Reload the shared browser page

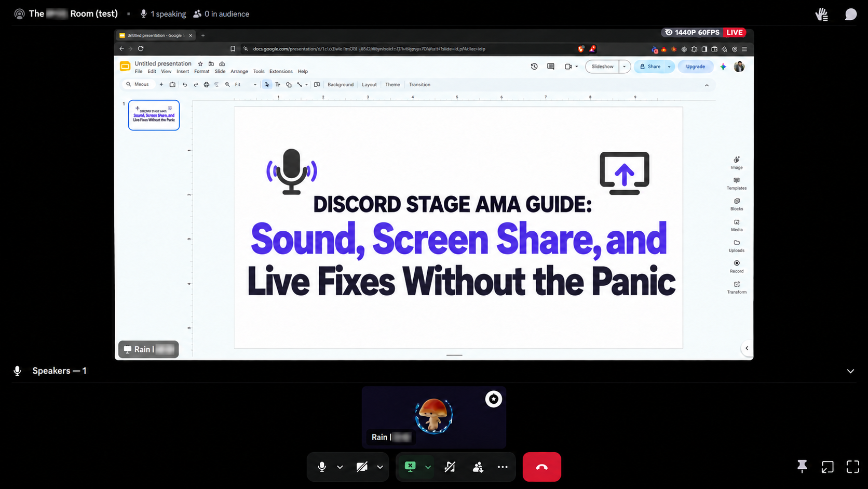141,49
